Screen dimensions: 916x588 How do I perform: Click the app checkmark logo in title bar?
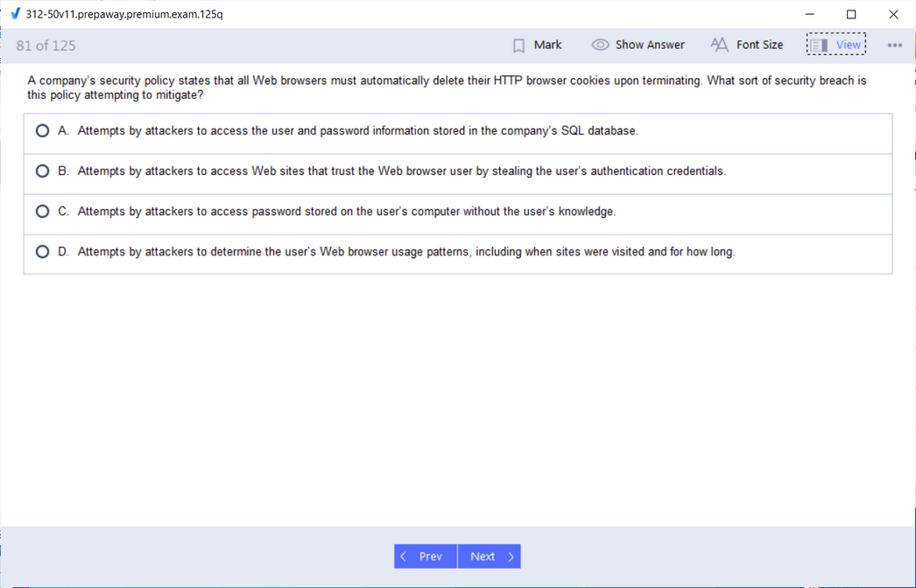point(16,13)
